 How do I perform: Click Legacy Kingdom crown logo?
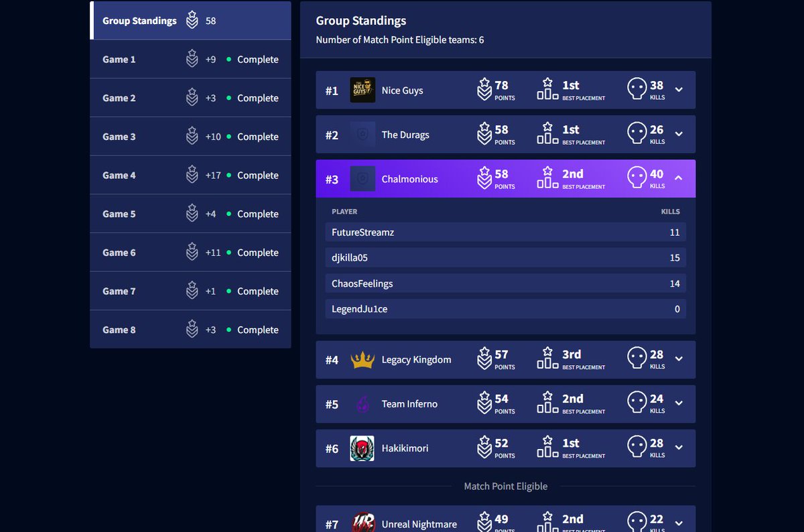pos(362,360)
